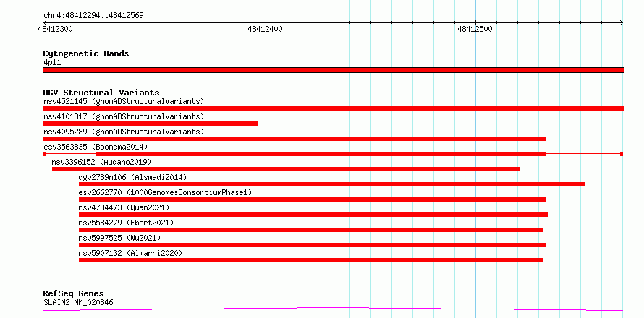Image resolution: width=644 pixels, height=318 pixels.
Task: Click the 48412400 ruler position label
Action: 266,29
